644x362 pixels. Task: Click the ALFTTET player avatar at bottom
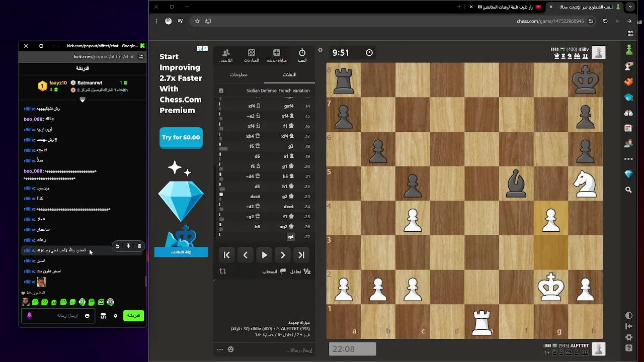pos(598,349)
